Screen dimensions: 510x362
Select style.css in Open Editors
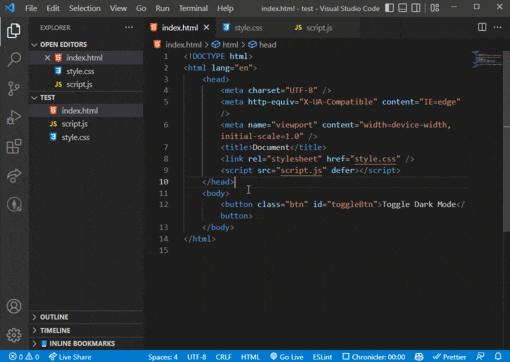(87, 71)
